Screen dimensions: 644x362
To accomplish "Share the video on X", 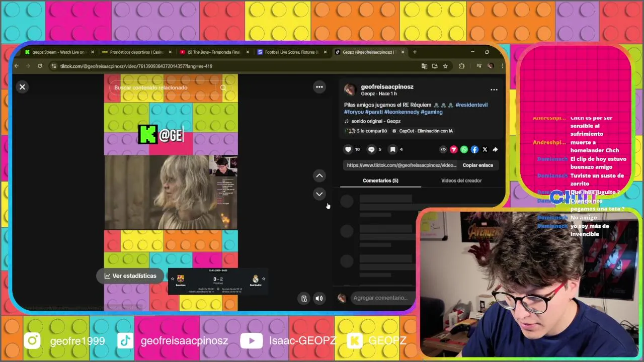I will click(x=485, y=149).
